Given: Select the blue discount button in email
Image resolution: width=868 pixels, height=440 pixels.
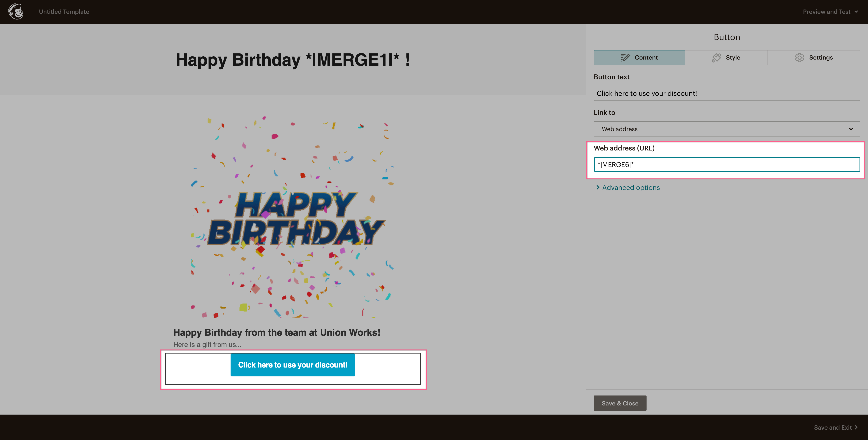Looking at the screenshot, I should [292, 365].
